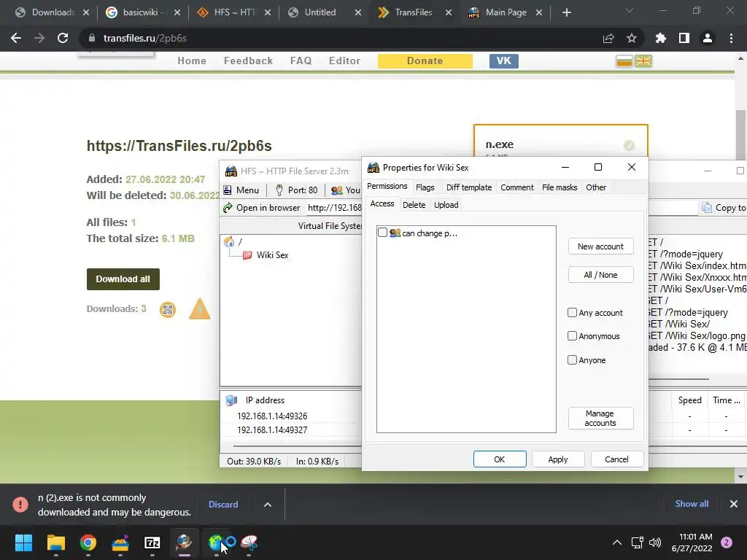Open File Explorer from taskbar
This screenshot has width=747, height=560.
click(x=55, y=542)
